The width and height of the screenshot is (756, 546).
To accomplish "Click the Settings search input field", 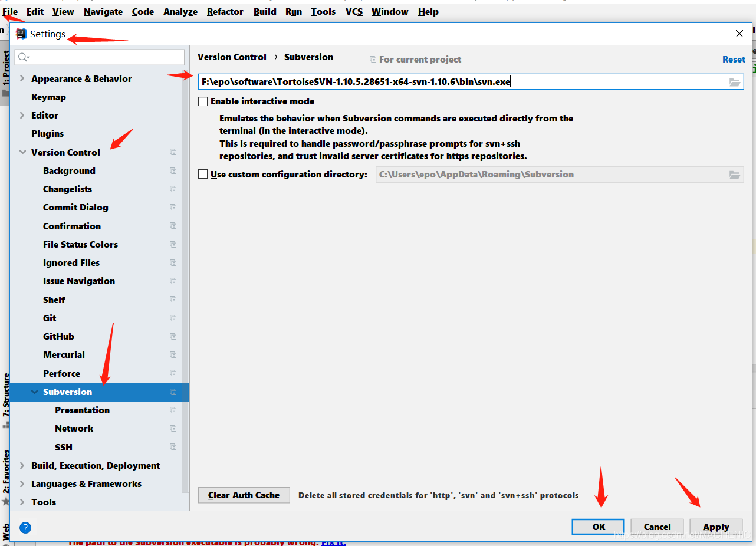I will (x=100, y=57).
